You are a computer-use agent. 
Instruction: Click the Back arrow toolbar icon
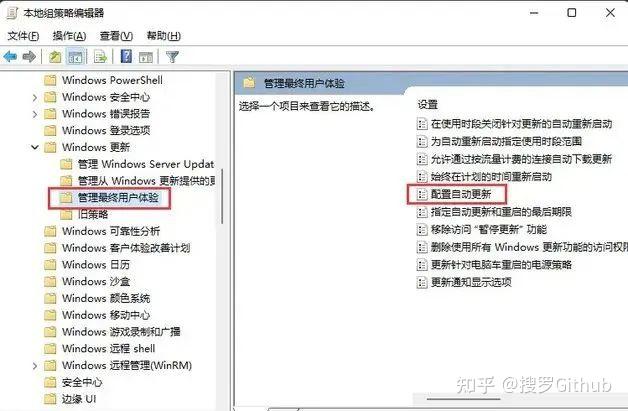point(10,57)
